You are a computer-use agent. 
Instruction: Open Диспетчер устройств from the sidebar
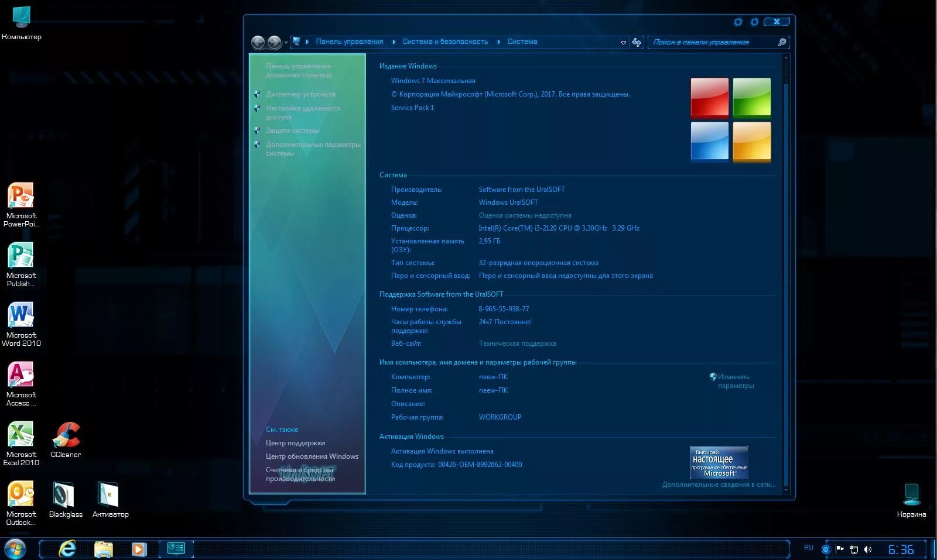(x=300, y=94)
